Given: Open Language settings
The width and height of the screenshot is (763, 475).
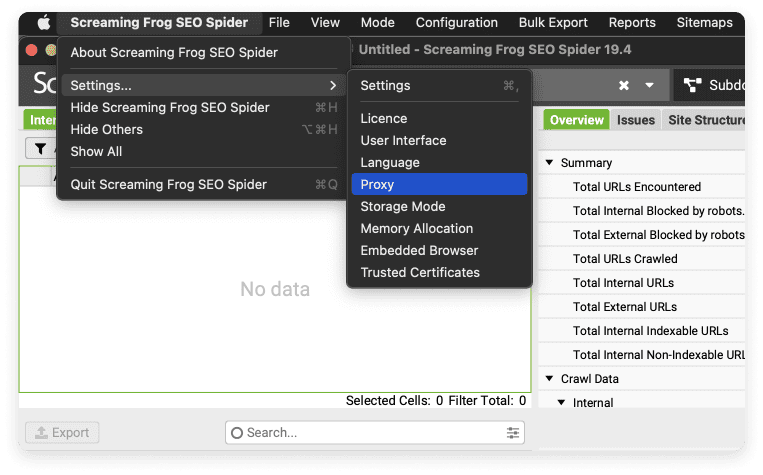Looking at the screenshot, I should [x=439, y=163].
